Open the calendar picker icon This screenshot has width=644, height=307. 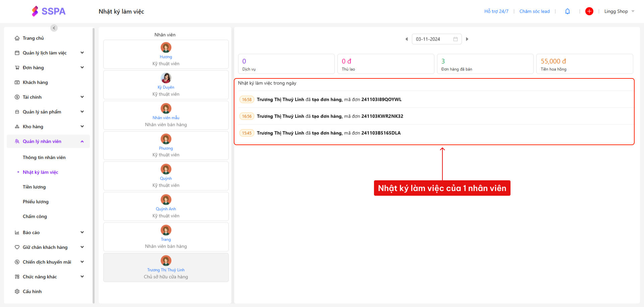[455, 39]
